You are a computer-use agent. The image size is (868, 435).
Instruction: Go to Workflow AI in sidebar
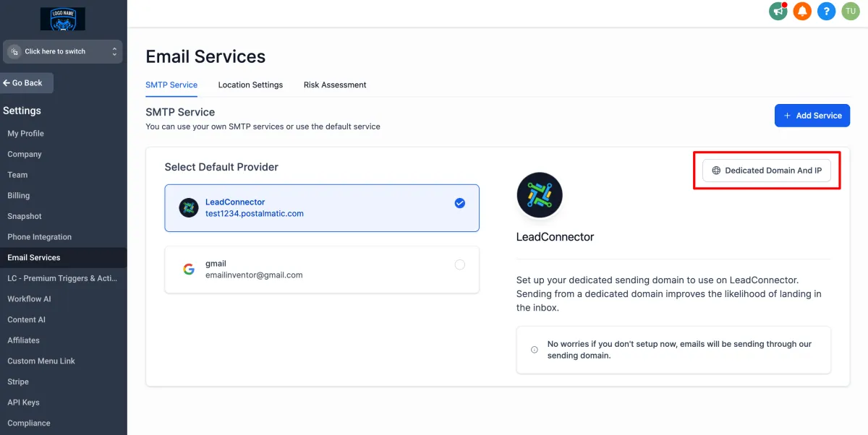[x=29, y=299]
